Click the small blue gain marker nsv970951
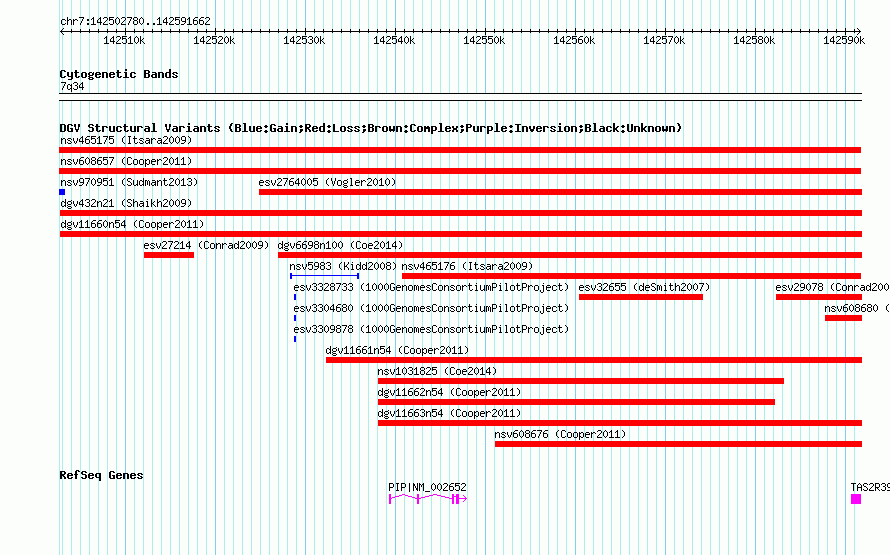The image size is (890, 555). tap(62, 192)
